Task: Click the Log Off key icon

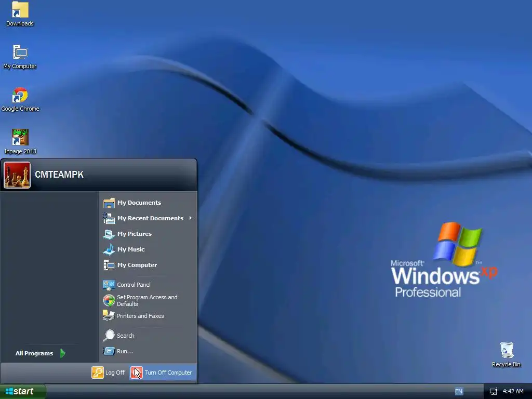Action: (97, 373)
